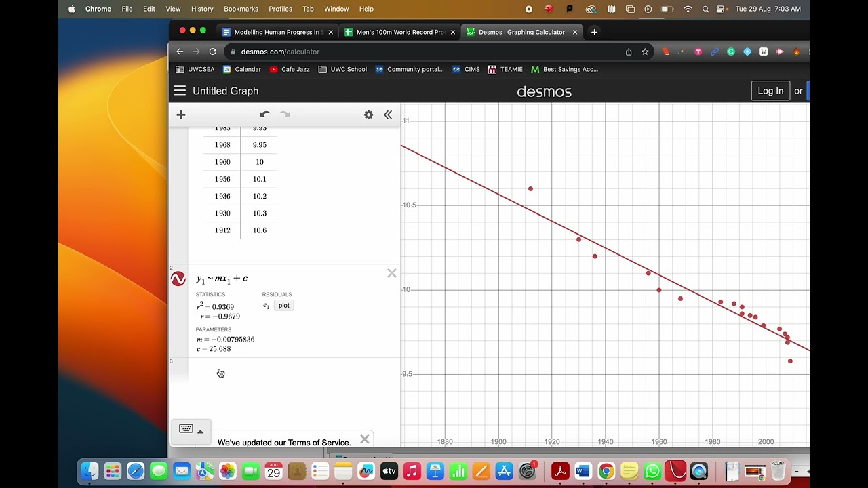The width and height of the screenshot is (868, 488).
Task: Undo the last expression change
Action: pyautogui.click(x=264, y=115)
